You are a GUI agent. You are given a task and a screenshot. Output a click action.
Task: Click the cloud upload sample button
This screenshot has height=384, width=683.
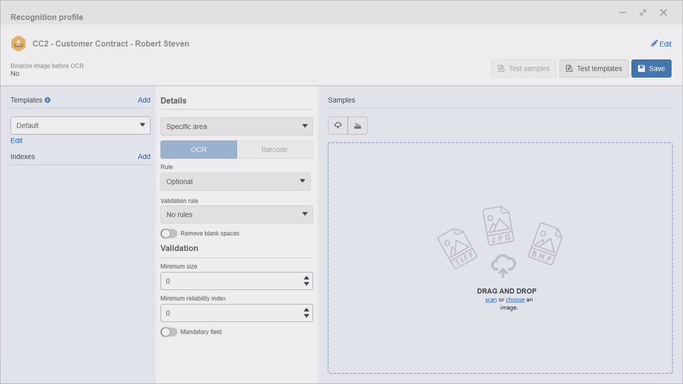coord(338,126)
